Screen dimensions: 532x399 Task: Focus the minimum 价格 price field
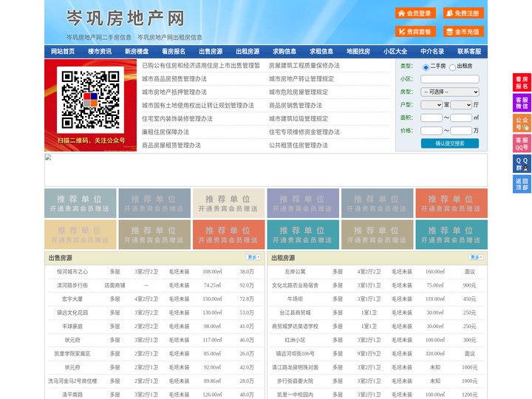click(432, 131)
